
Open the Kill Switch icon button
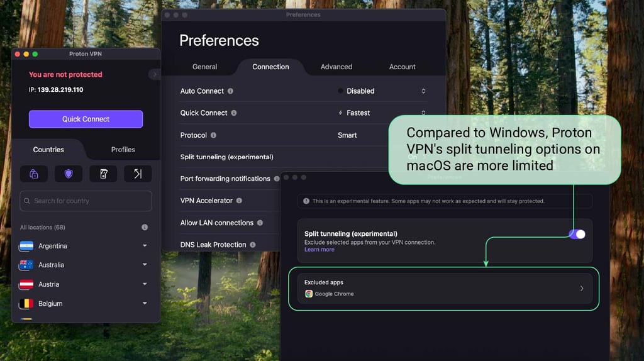pos(103,174)
